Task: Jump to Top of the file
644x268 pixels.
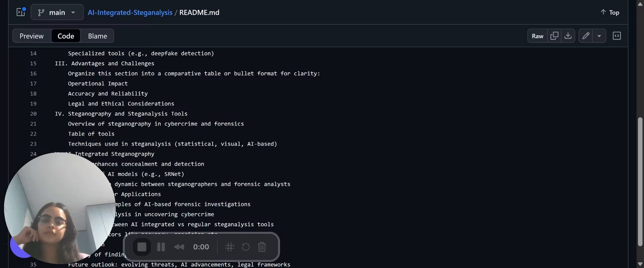Action: click(x=610, y=12)
